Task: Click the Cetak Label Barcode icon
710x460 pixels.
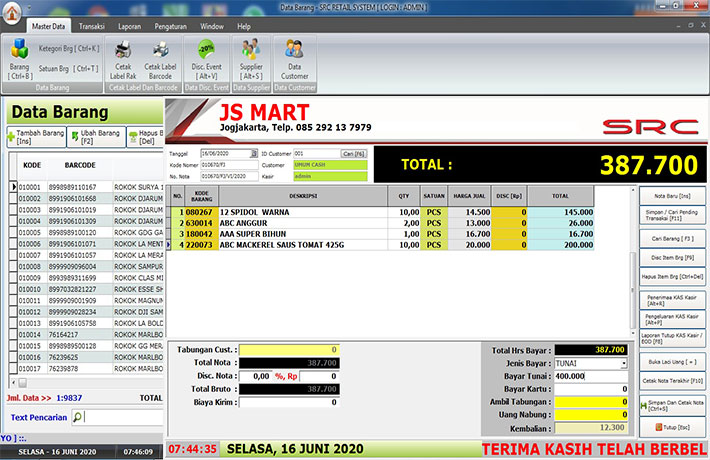Action: pyautogui.click(x=160, y=59)
